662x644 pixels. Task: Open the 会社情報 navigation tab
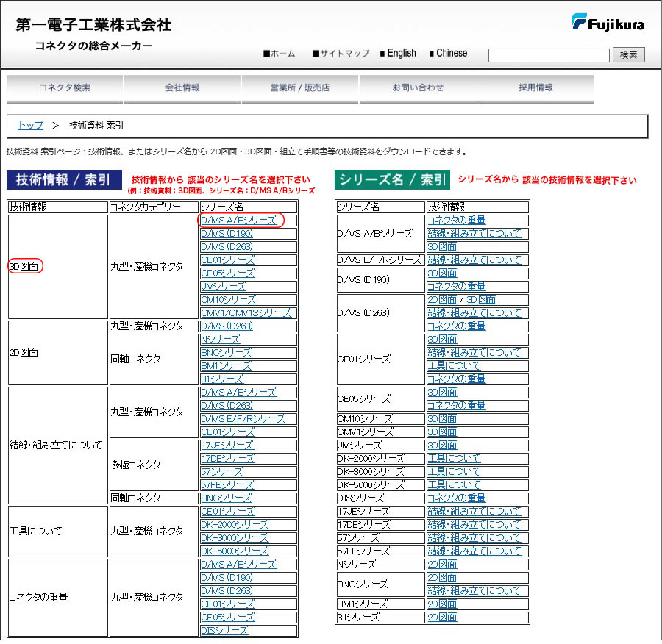point(182,87)
